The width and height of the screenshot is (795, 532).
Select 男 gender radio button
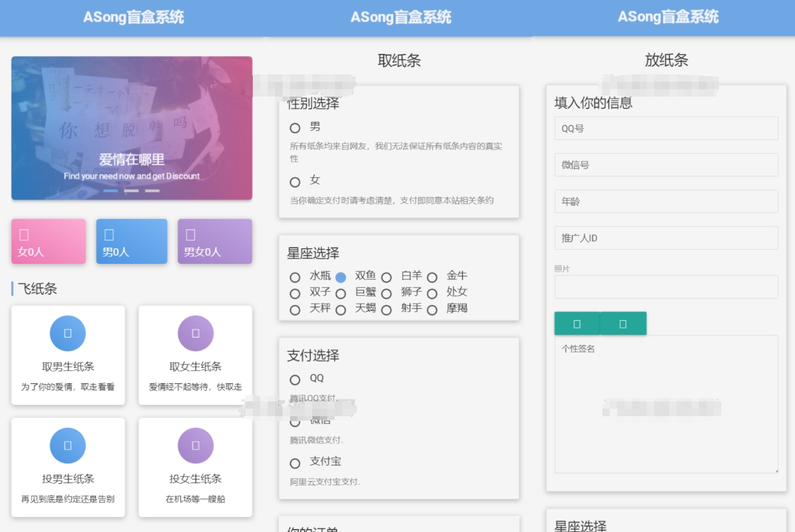tap(295, 128)
